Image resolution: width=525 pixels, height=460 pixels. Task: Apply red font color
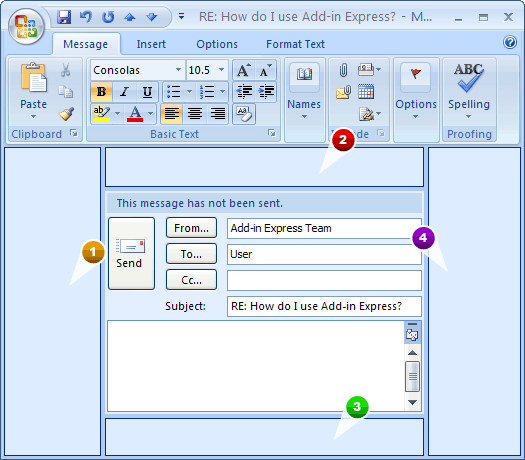coord(135,114)
